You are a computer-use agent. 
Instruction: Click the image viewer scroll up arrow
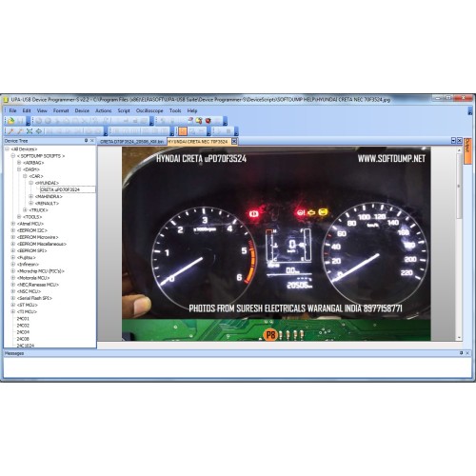459,149
